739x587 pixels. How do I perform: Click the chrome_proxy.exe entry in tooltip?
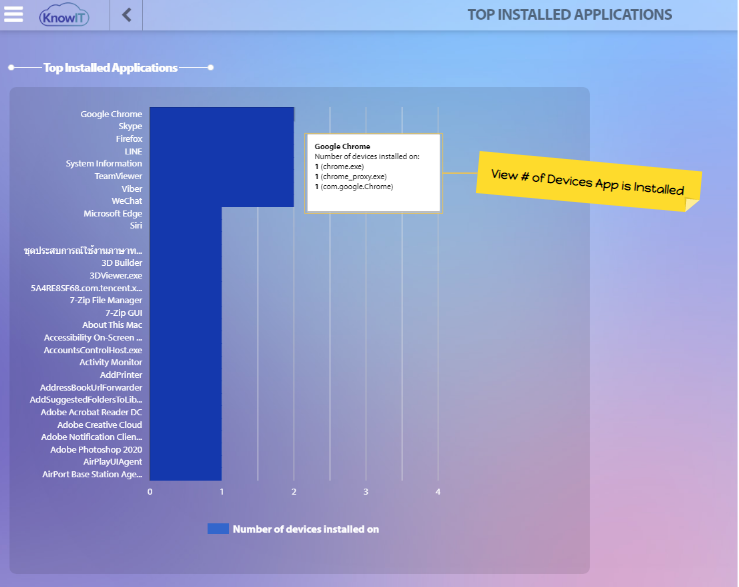click(x=351, y=176)
